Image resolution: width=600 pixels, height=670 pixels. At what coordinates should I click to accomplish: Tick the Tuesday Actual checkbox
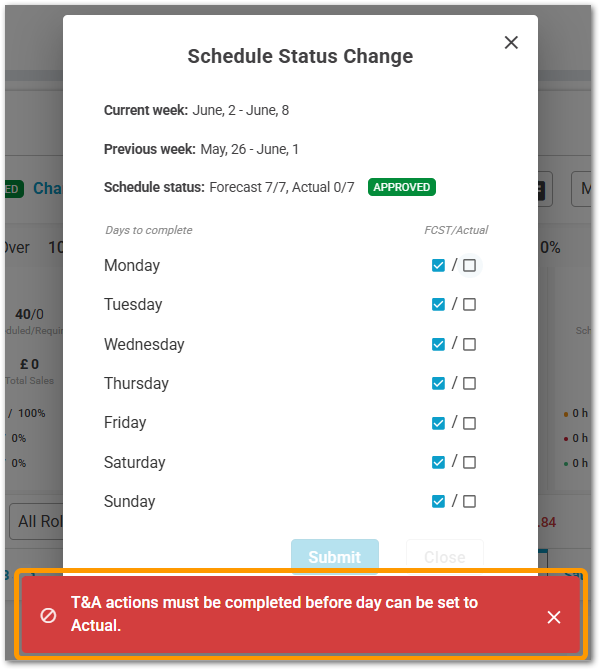[469, 305]
